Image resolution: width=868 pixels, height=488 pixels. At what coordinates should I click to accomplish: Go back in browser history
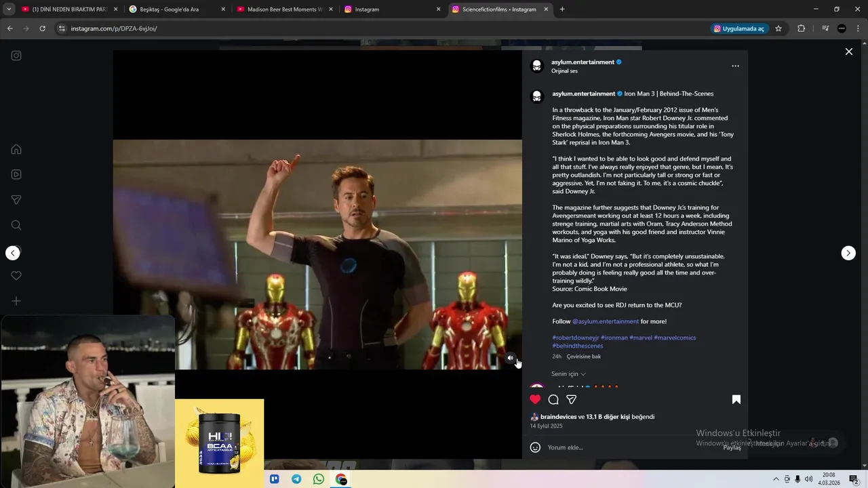9,28
